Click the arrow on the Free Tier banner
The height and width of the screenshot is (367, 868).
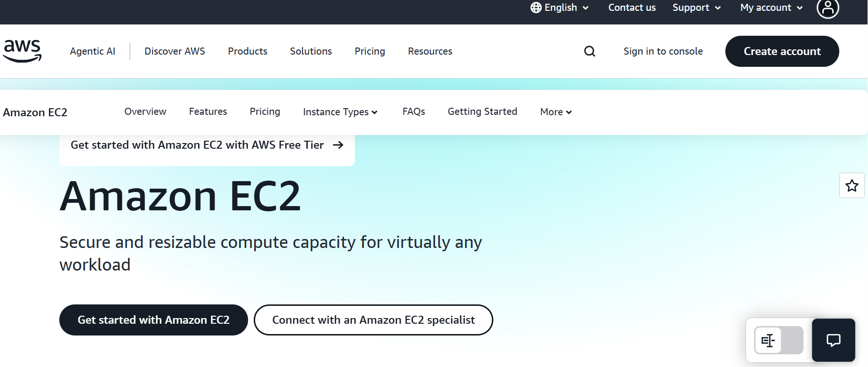click(x=338, y=145)
